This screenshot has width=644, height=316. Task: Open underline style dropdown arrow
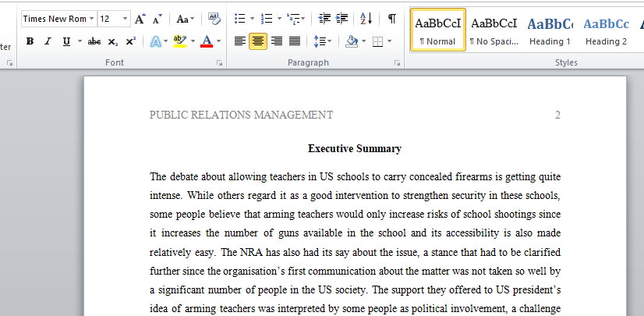[80, 41]
